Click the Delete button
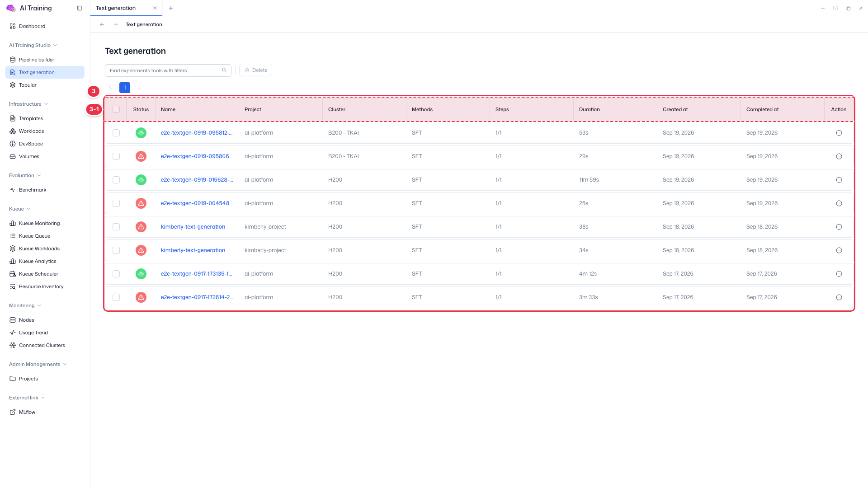868x488 pixels. pos(255,70)
